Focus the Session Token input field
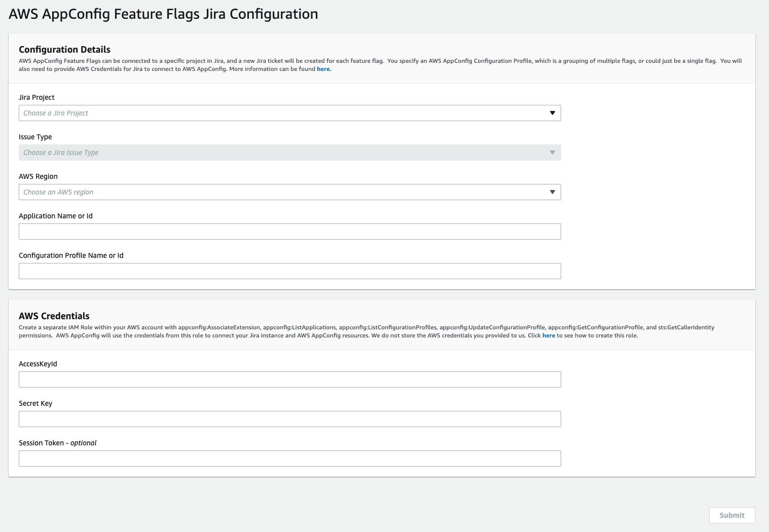The height and width of the screenshot is (532, 769). (289, 459)
